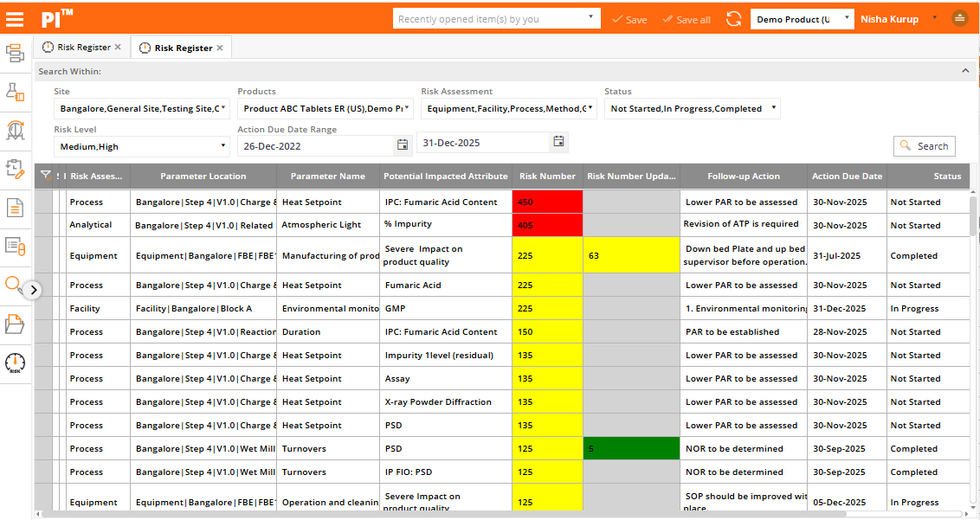Screen dimensions: 980x520
Task: Switch to the first Risk Register tab
Action: click(83, 48)
